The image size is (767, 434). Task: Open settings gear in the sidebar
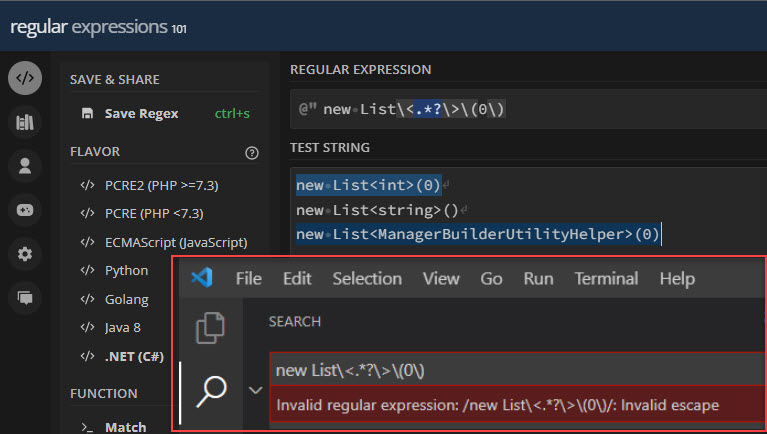pyautogui.click(x=25, y=254)
